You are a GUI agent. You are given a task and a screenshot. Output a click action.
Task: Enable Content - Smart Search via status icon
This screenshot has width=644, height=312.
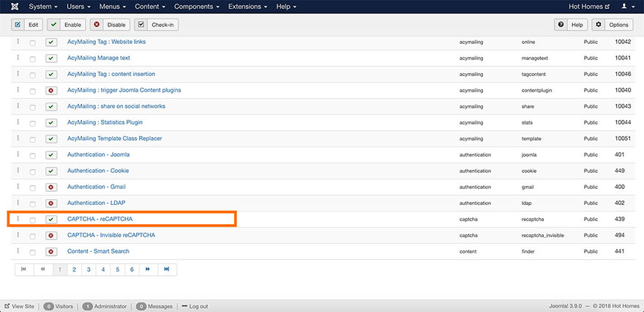(x=51, y=251)
